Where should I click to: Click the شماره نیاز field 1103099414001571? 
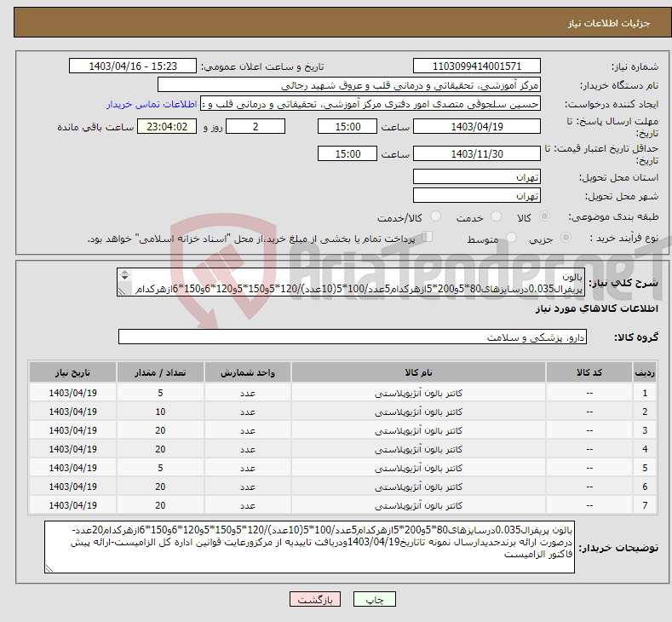477,66
